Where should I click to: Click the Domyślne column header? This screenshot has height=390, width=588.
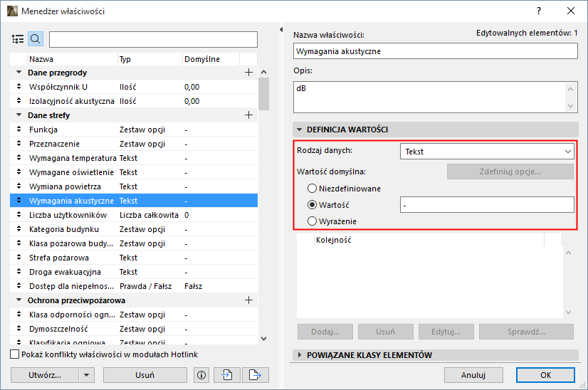pyautogui.click(x=211, y=59)
